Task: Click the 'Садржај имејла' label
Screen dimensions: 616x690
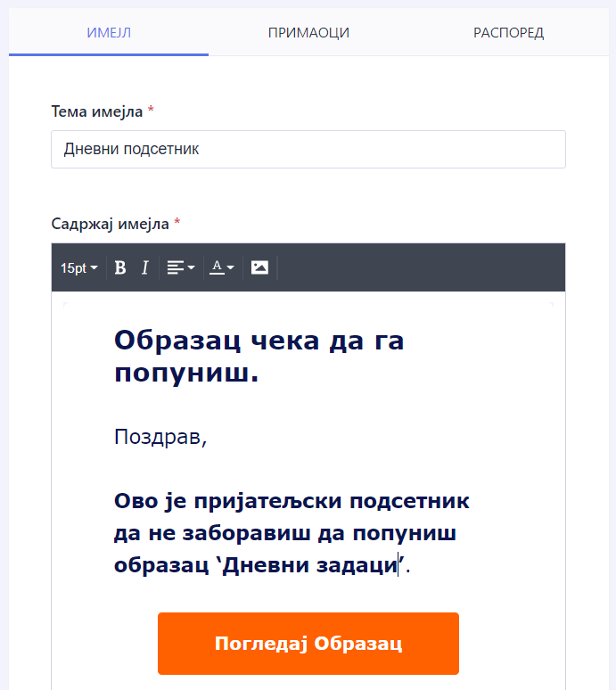Action: pos(110,224)
